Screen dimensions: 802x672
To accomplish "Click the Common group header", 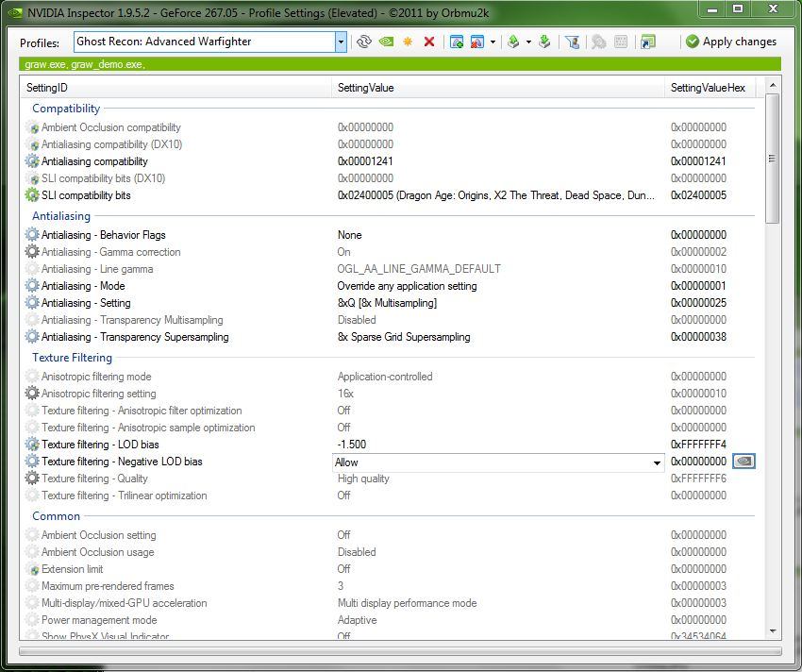I will point(57,516).
